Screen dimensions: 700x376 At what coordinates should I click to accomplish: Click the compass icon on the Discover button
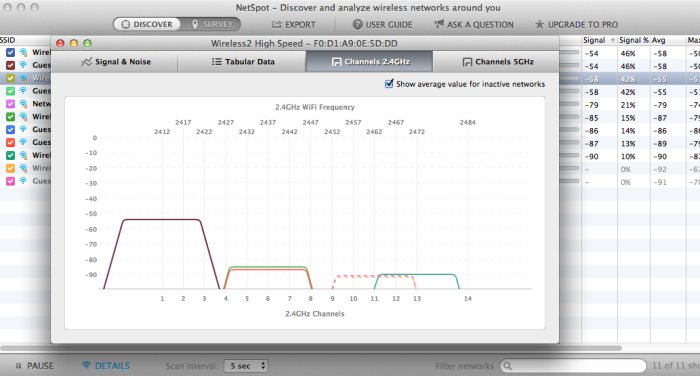point(125,24)
